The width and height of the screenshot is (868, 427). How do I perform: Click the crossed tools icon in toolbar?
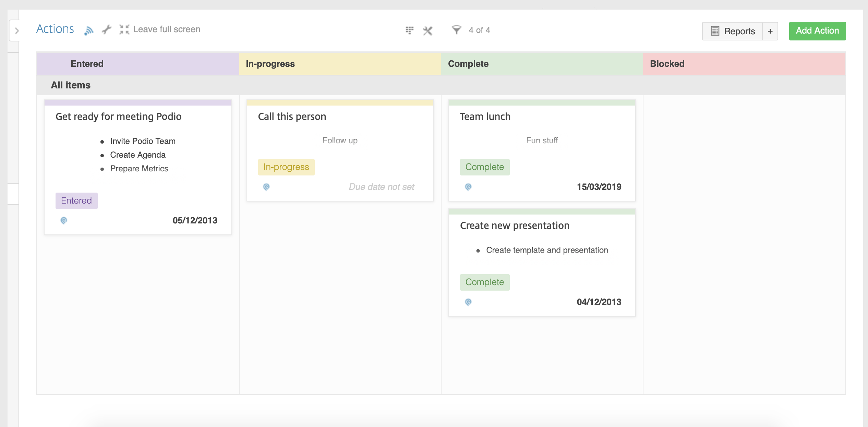point(427,31)
